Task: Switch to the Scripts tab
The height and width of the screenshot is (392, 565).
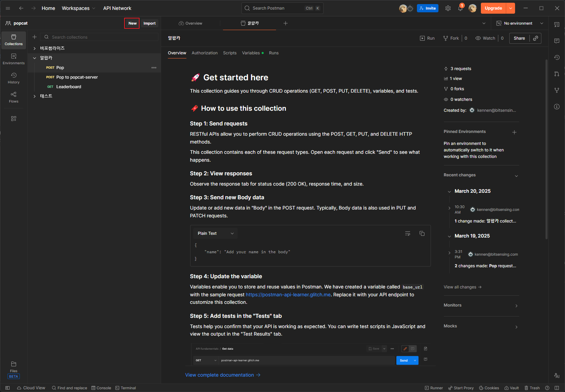Action: (x=230, y=53)
